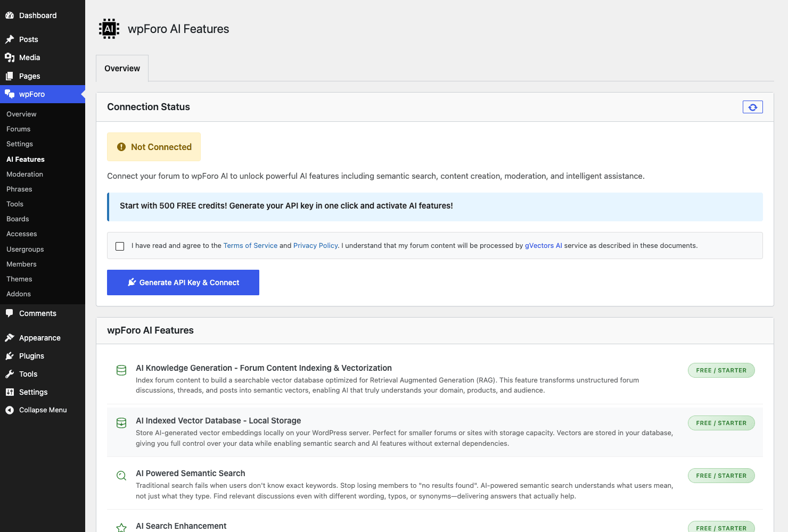Click the wpForo chat bubbles icon
This screenshot has height=532, width=788.
click(10, 94)
